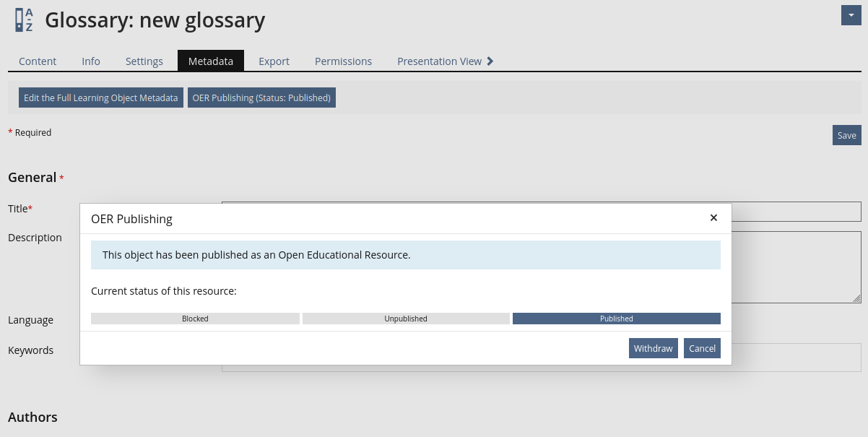Switch to the Permissions tab
The width and height of the screenshot is (868, 437).
(x=343, y=61)
